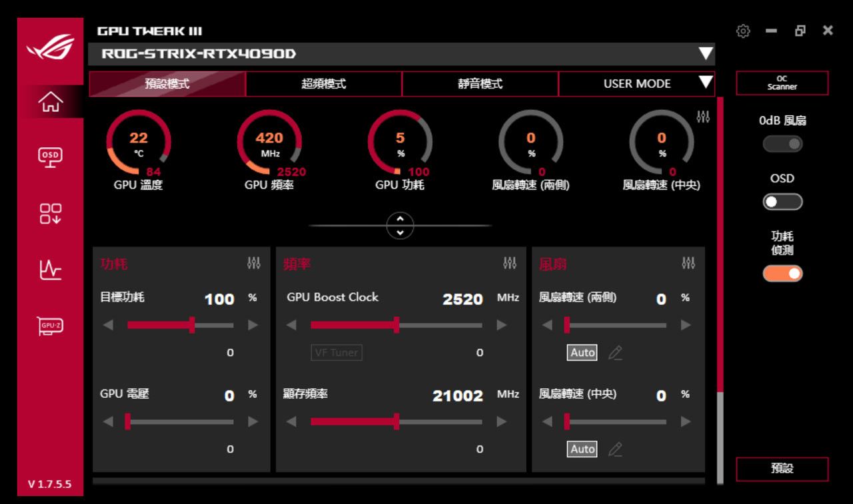Click the 風扇轉速 (兩側) slider handle
Screen dimensions: 853x504
click(x=566, y=325)
